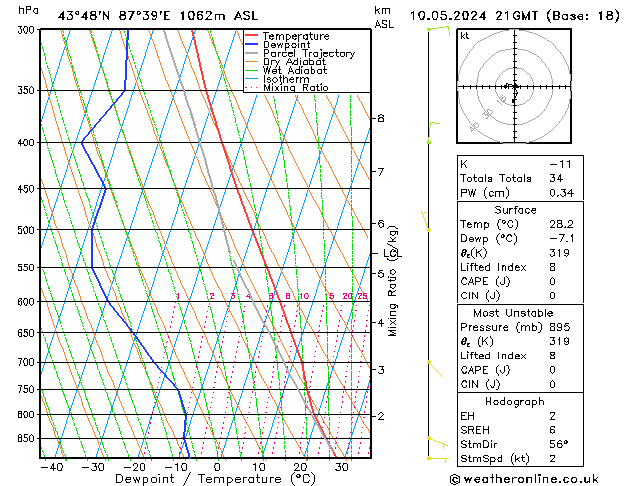Click the hodograph wind plot

(x=514, y=86)
